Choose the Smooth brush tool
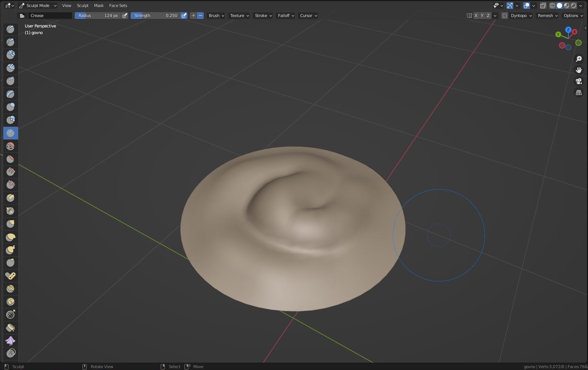This screenshot has height=370, width=588. (10, 146)
